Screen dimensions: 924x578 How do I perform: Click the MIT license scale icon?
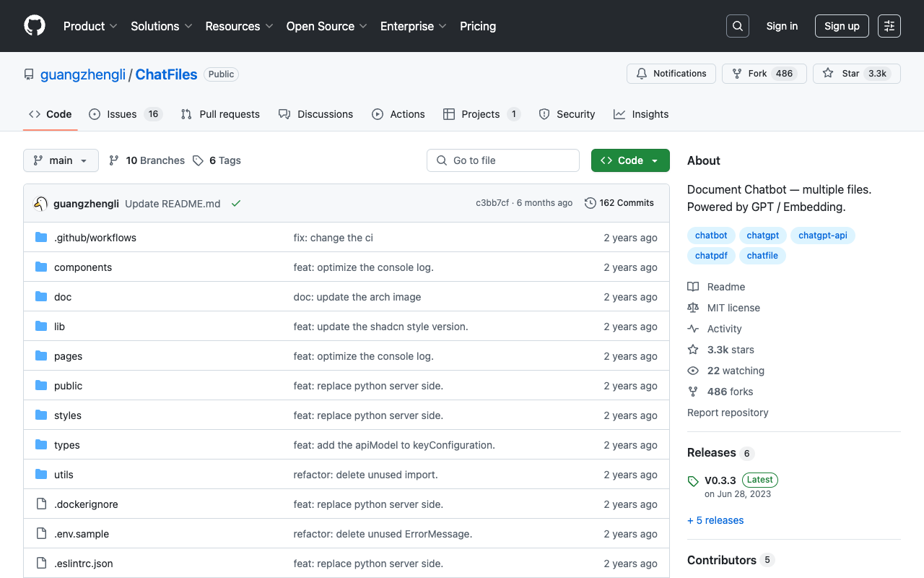[693, 308]
